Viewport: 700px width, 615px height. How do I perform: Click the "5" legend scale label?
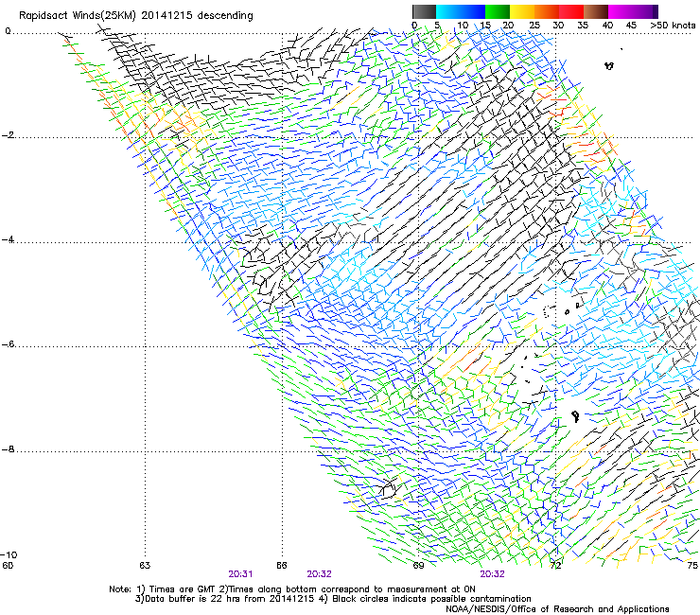(x=437, y=25)
